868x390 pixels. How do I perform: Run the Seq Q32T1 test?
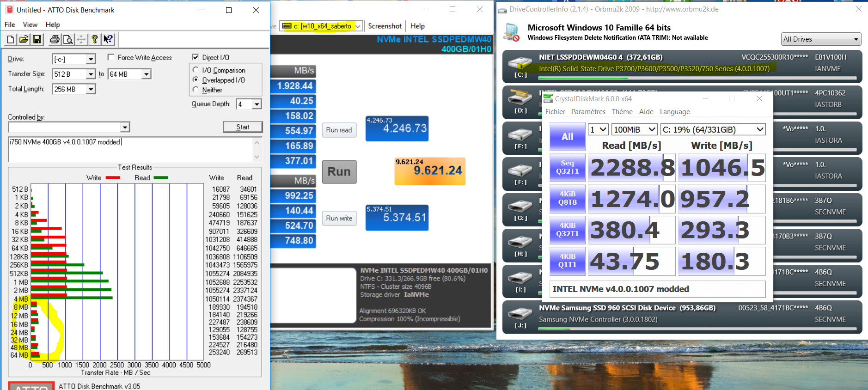tap(568, 167)
